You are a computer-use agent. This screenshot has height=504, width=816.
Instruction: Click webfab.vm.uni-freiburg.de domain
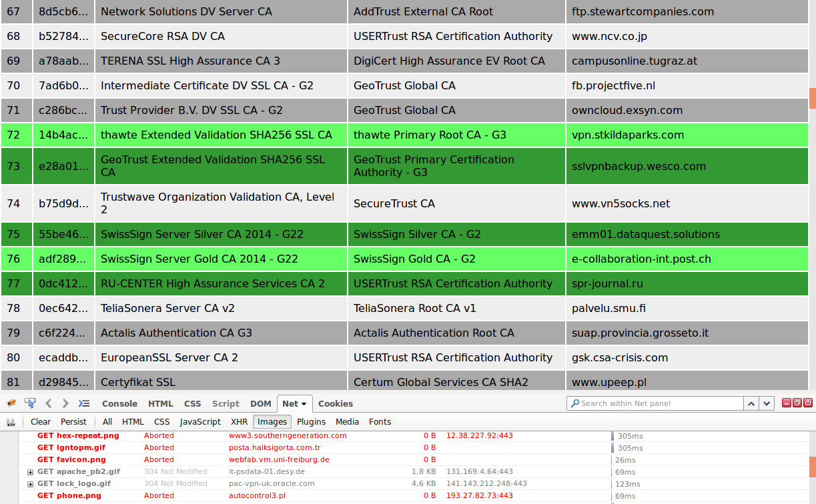(x=279, y=459)
